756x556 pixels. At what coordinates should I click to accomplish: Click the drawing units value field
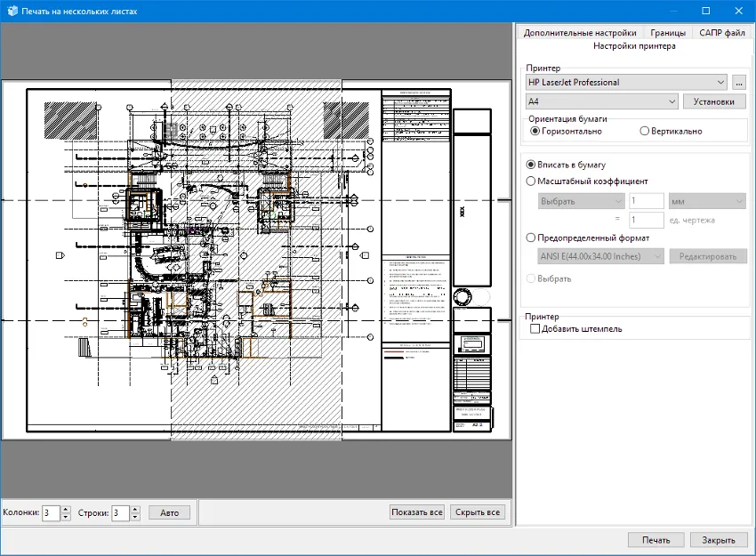[x=647, y=220]
